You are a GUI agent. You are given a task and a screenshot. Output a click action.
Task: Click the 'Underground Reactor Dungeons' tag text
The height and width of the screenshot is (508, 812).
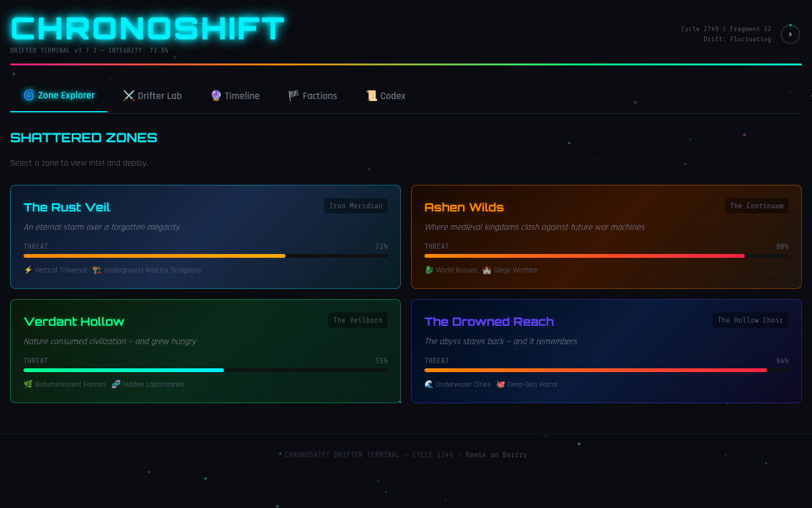click(152, 270)
